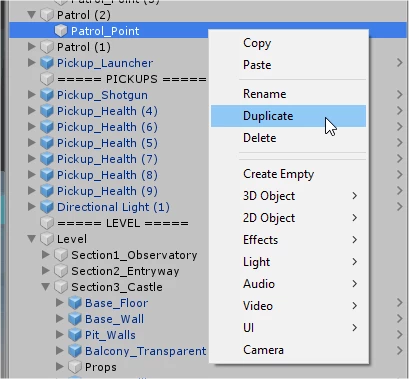The width and height of the screenshot is (409, 379).
Task: Click the Section2_Entryway object icon
Action: (61, 271)
